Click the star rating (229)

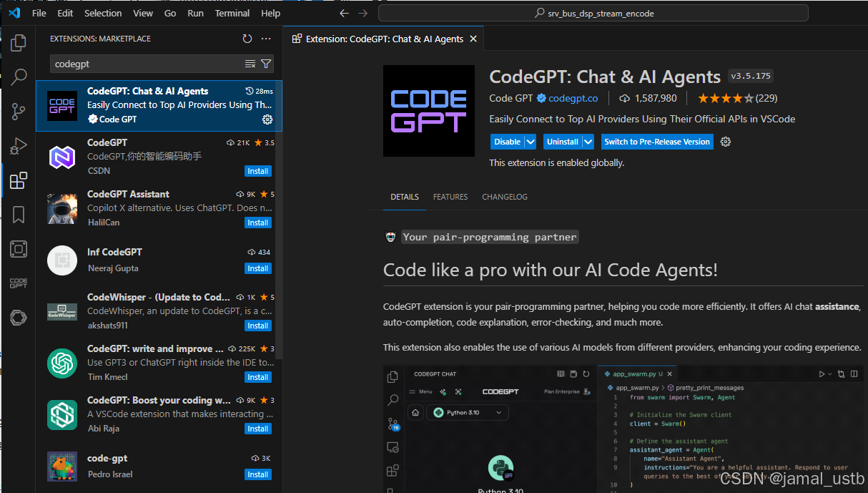click(x=737, y=98)
